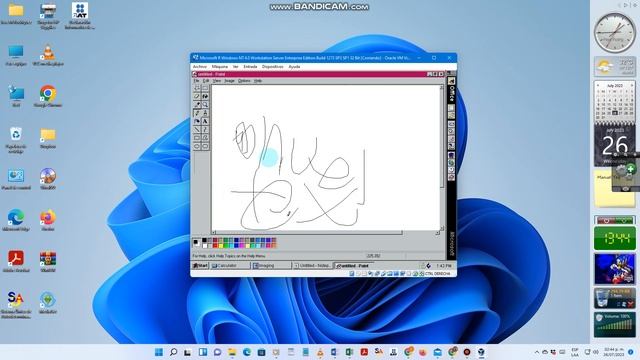Pick the magenta palette color
This screenshot has height=360, width=640.
point(242,246)
